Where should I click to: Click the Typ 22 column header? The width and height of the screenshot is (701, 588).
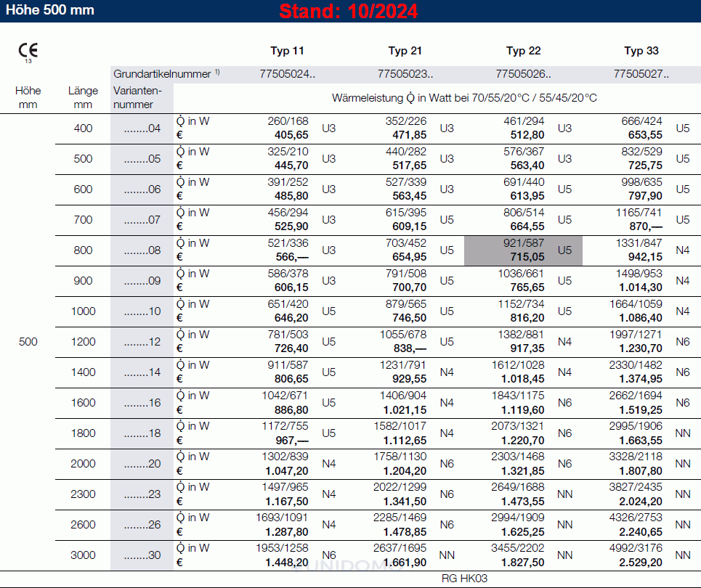pos(523,51)
